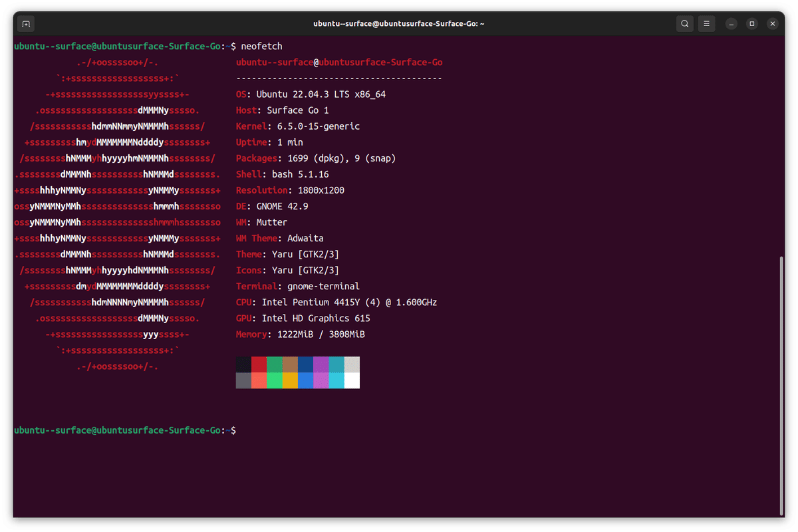Minimize the terminal window
Screen dimensions: 798x532
point(731,24)
